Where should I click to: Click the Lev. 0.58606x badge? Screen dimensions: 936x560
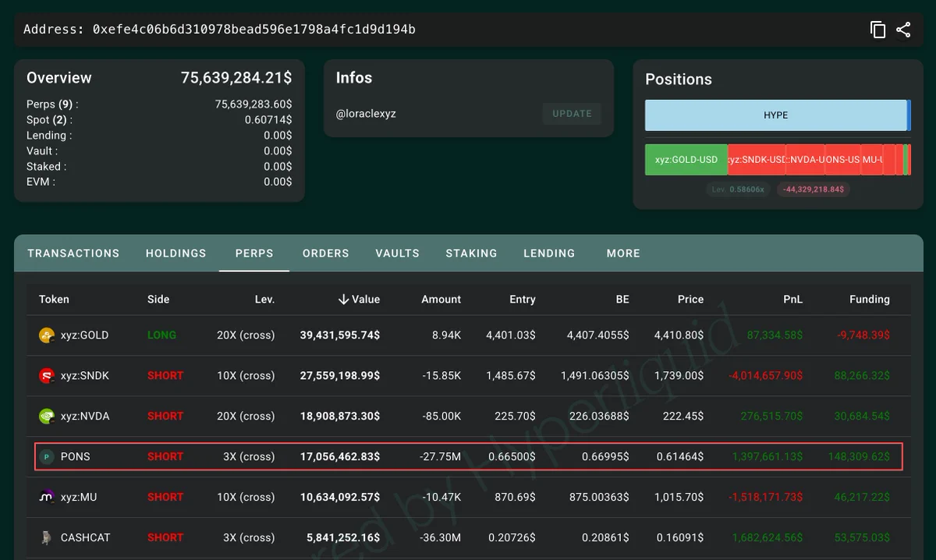click(739, 190)
